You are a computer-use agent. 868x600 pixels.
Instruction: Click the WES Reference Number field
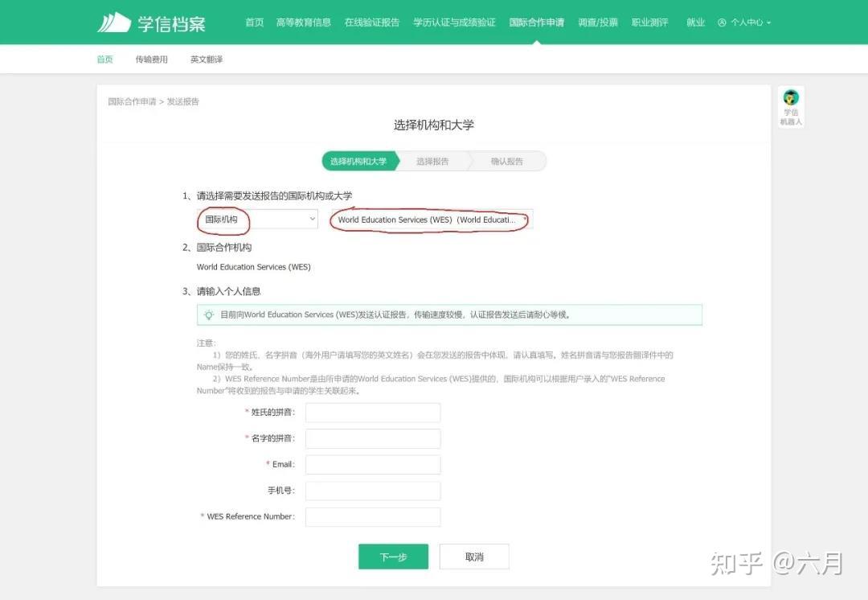pyautogui.click(x=372, y=516)
